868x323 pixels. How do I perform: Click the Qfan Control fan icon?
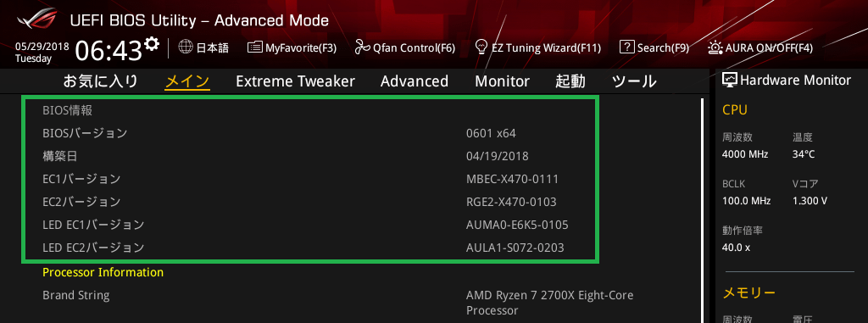[362, 47]
